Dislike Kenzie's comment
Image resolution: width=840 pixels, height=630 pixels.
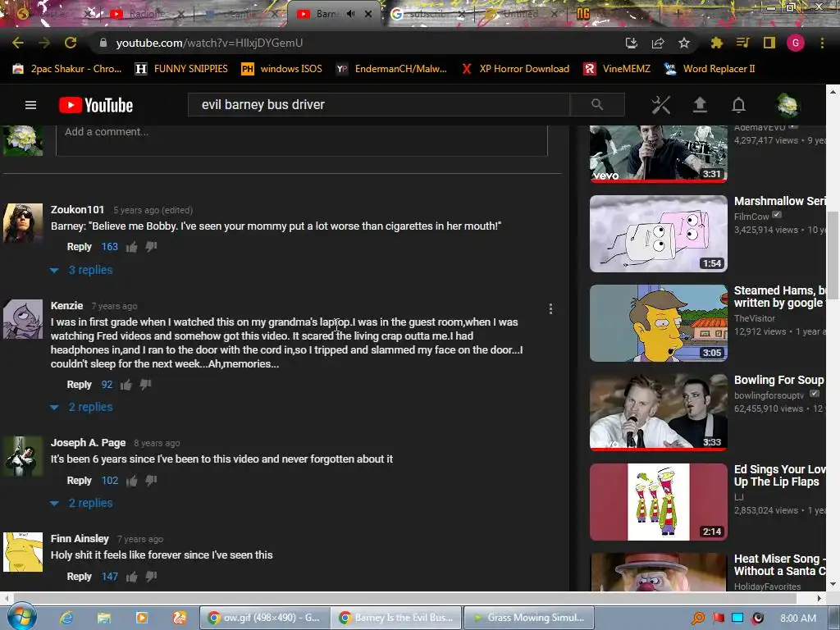pos(146,385)
